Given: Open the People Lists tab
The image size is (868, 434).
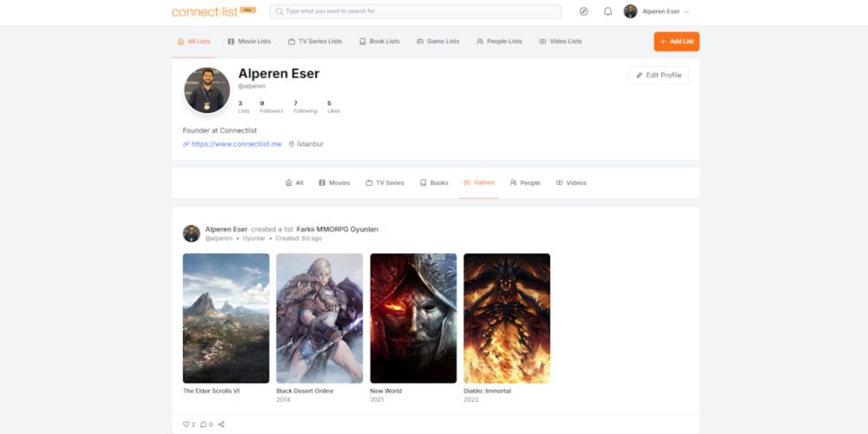Looking at the screenshot, I should 499,42.
